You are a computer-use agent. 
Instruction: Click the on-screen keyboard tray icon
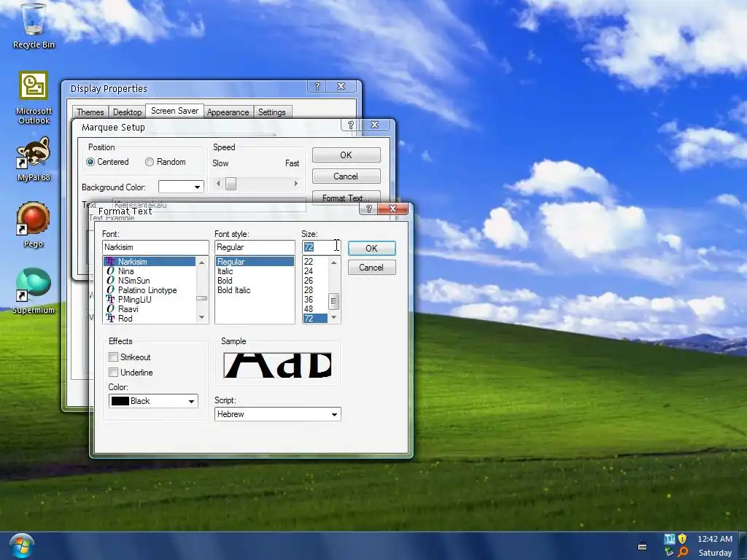point(642,547)
